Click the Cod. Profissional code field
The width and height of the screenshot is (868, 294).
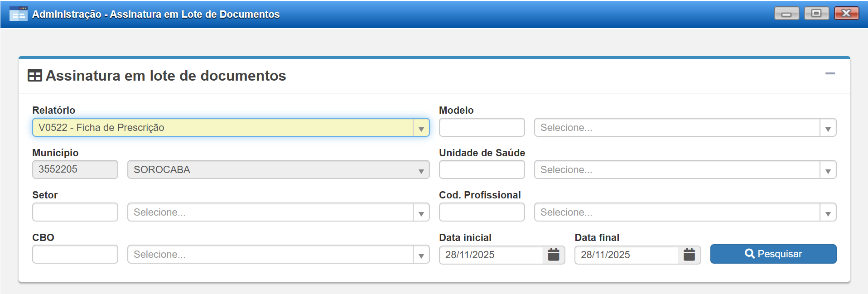(482, 212)
